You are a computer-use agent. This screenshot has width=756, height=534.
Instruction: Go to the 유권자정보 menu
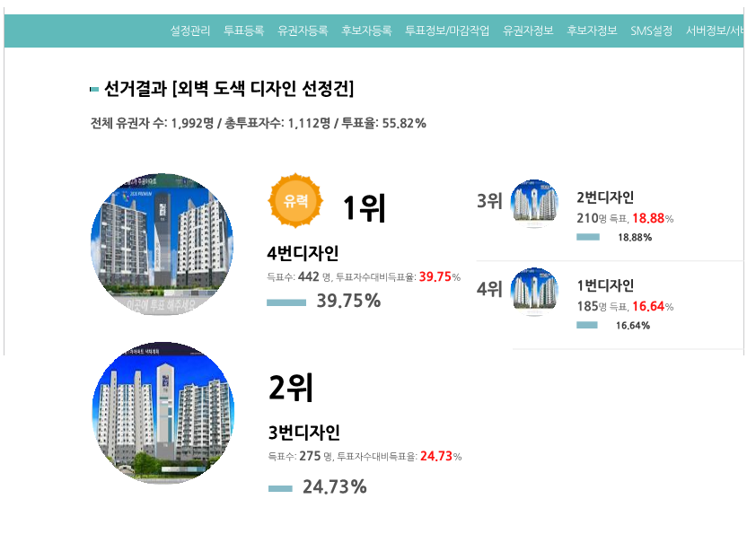point(528,31)
